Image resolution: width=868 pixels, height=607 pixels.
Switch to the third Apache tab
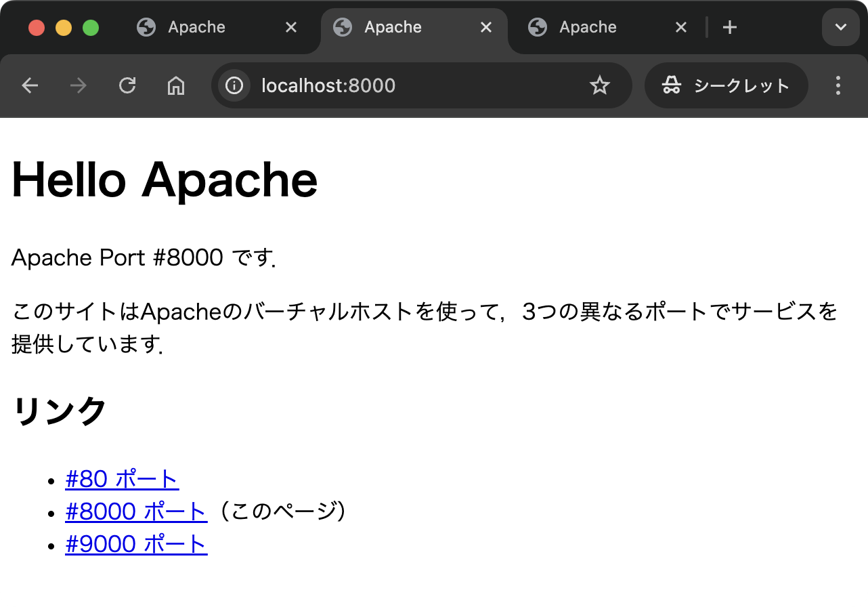coord(588,28)
